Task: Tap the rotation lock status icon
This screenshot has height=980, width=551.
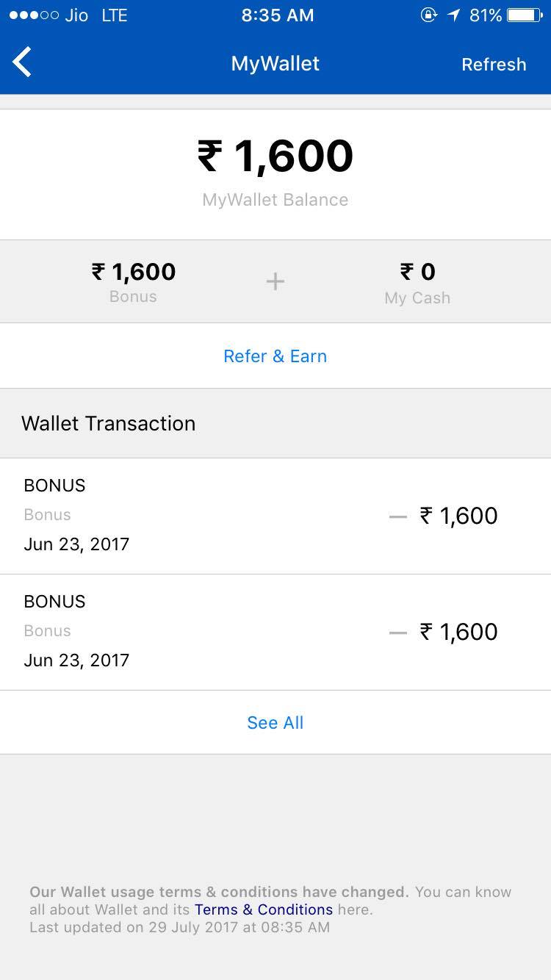Action: click(x=428, y=15)
